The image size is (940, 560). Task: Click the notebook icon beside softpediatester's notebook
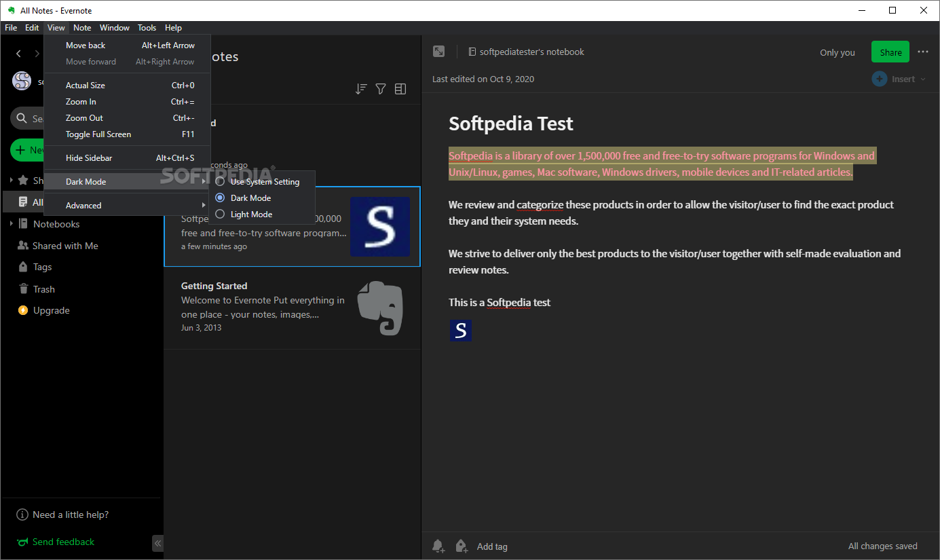[x=472, y=52]
